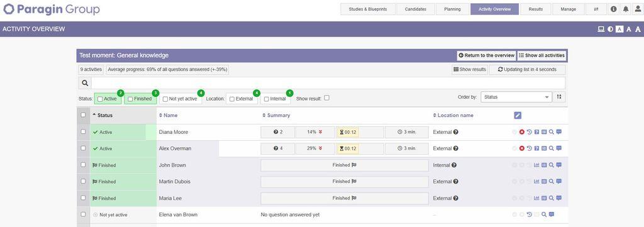This screenshot has width=644, height=227.
Task: Click the red stop icon for Diana Moore
Action: click(521, 132)
